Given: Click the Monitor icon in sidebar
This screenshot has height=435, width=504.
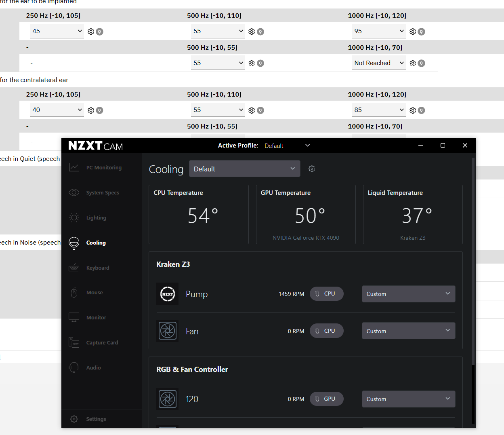Looking at the screenshot, I should point(74,317).
